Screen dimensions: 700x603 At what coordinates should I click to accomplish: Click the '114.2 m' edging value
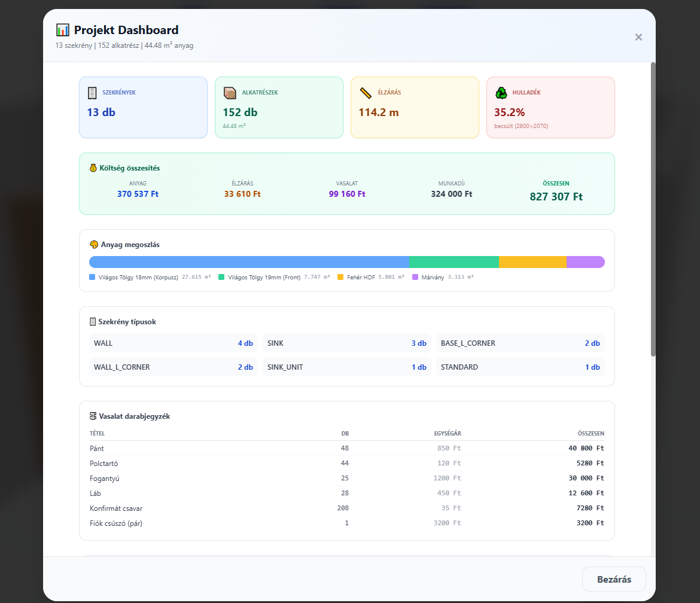coord(379,112)
